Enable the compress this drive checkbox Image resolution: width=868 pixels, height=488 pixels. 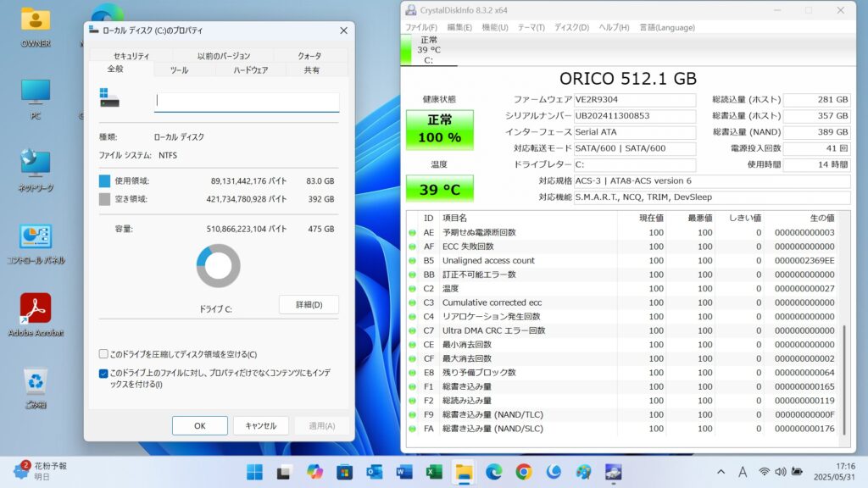(103, 354)
